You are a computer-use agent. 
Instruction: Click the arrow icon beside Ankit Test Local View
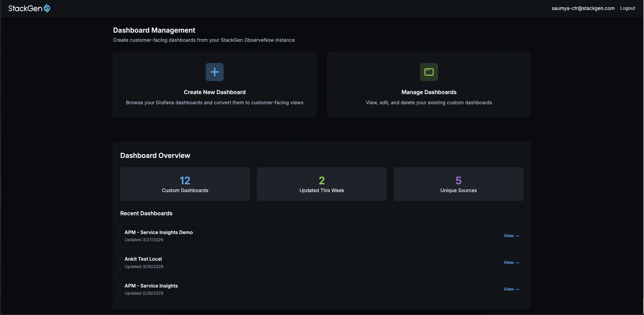click(x=517, y=262)
